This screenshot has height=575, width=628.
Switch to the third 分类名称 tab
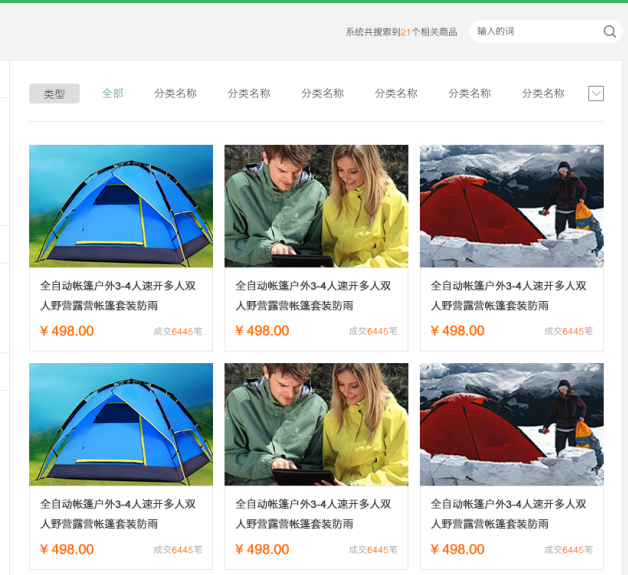coord(322,93)
